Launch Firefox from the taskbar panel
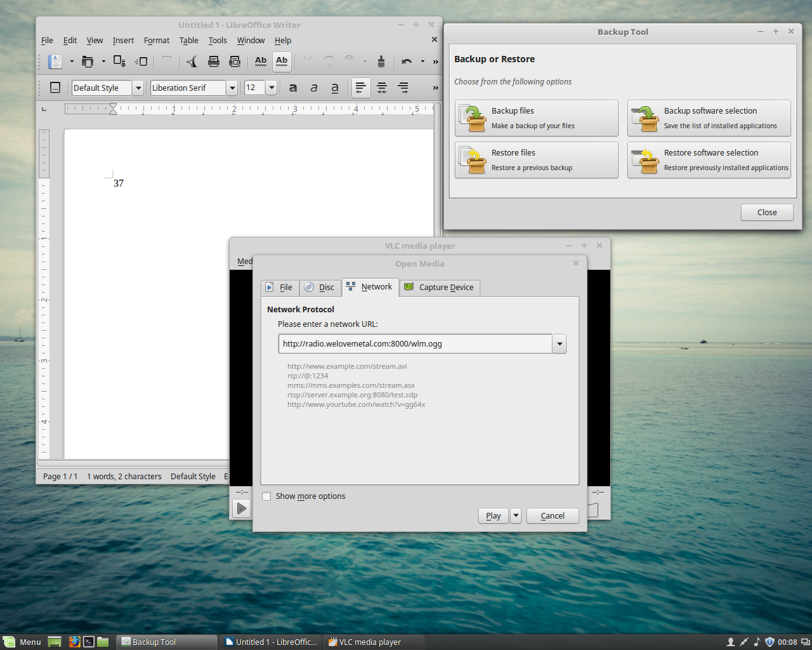The width and height of the screenshot is (812, 650). pyautogui.click(x=74, y=642)
